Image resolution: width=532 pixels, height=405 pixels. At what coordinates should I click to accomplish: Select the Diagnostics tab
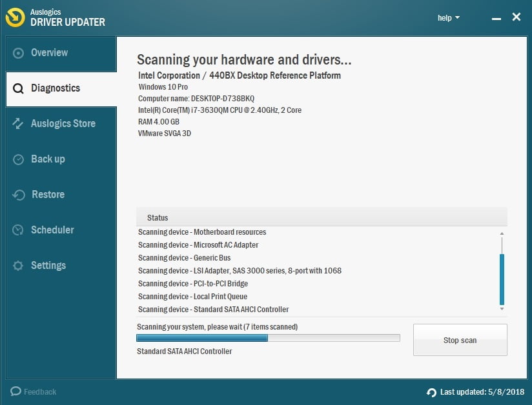click(x=61, y=89)
